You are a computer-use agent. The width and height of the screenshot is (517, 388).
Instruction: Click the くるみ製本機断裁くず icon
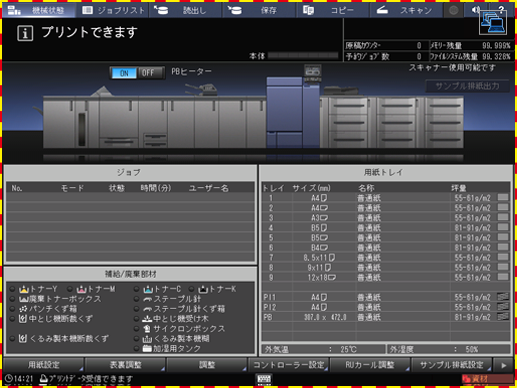click(23, 339)
